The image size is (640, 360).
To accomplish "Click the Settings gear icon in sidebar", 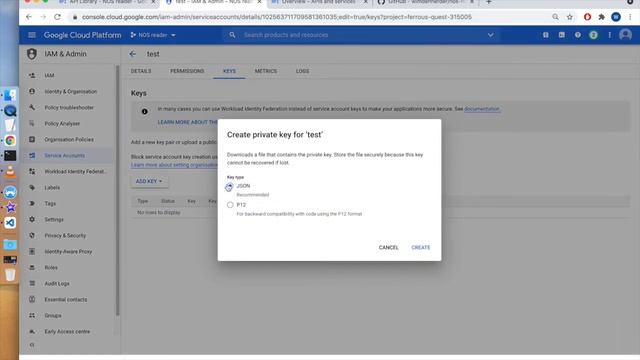I will click(x=32, y=219).
